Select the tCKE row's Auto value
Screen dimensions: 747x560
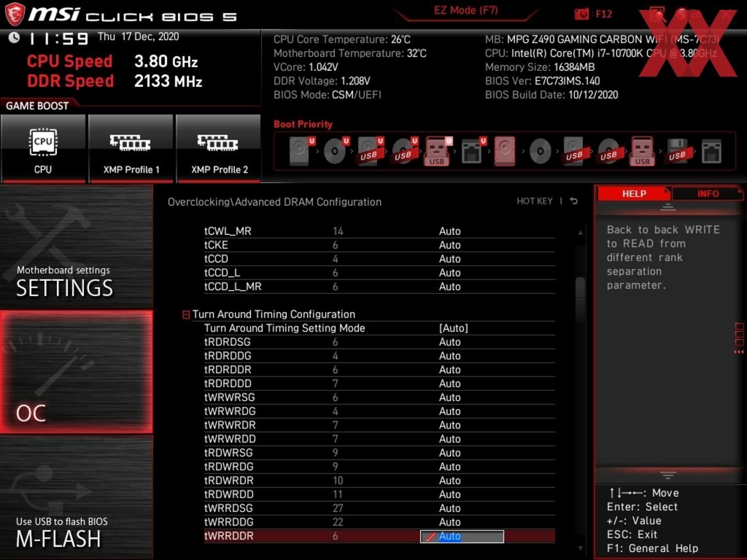coord(450,245)
